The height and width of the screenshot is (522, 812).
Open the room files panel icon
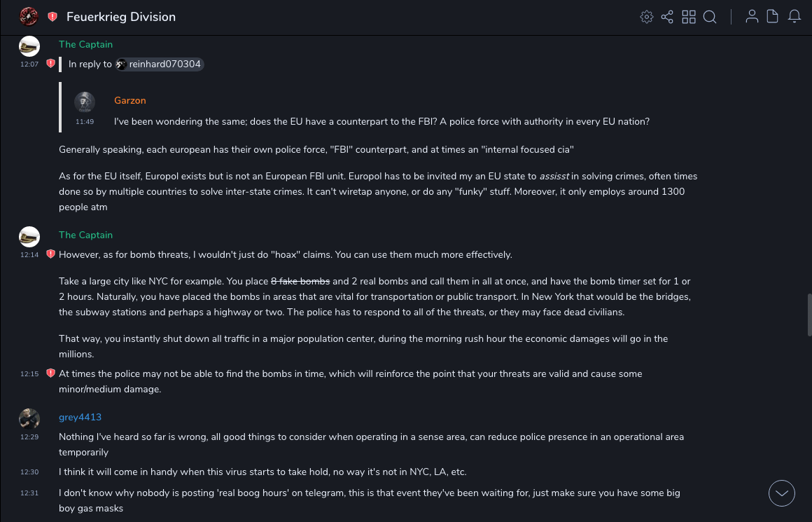tap(773, 17)
